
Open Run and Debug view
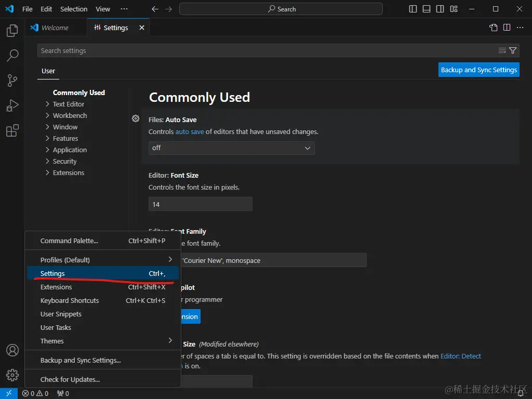tap(12, 105)
